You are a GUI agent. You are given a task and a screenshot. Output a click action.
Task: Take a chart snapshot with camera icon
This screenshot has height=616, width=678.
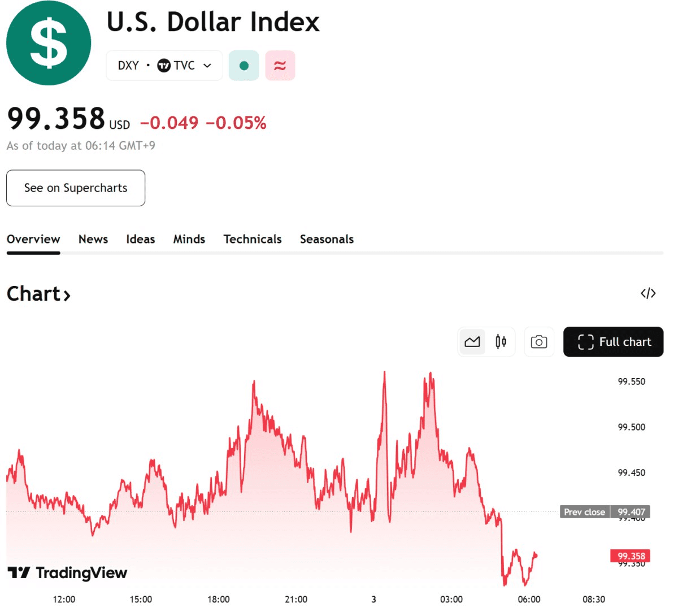point(538,342)
